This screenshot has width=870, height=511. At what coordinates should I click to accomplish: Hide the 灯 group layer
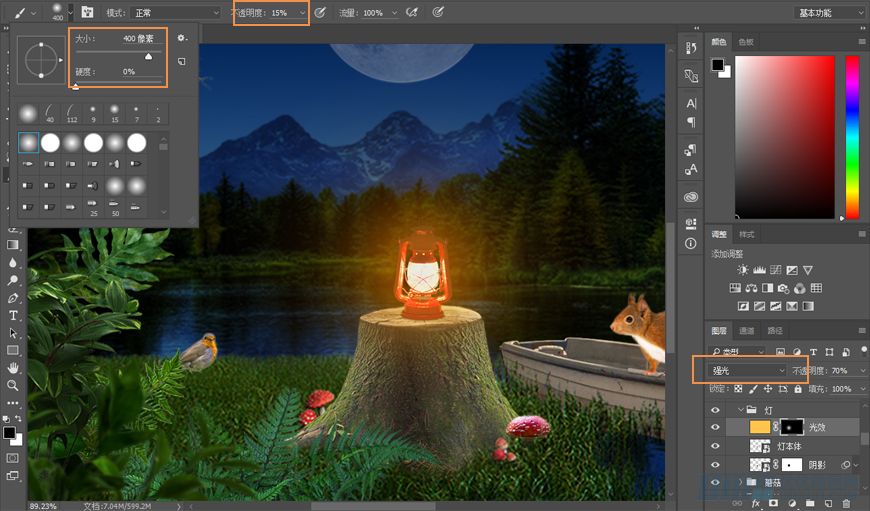(715, 410)
